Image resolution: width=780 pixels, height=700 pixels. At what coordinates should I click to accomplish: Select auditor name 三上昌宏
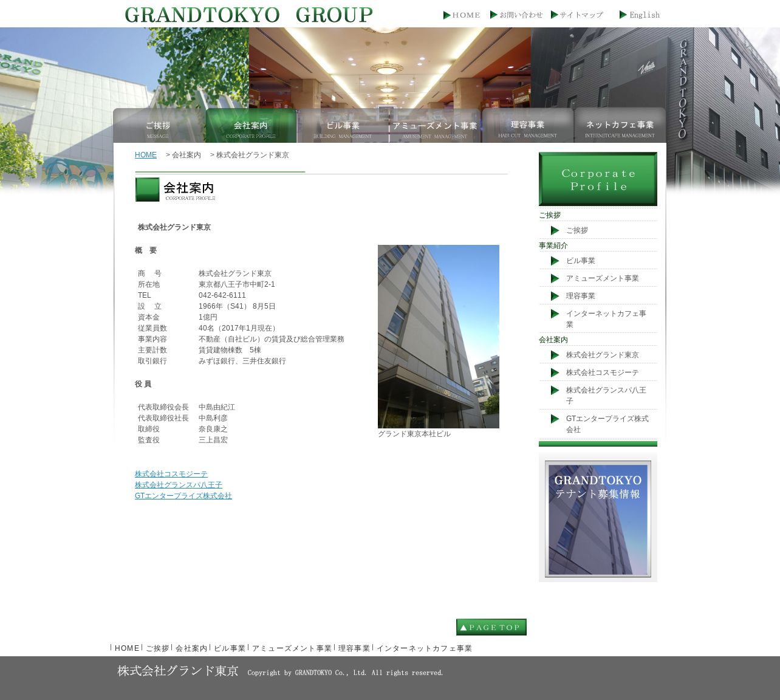coord(213,440)
